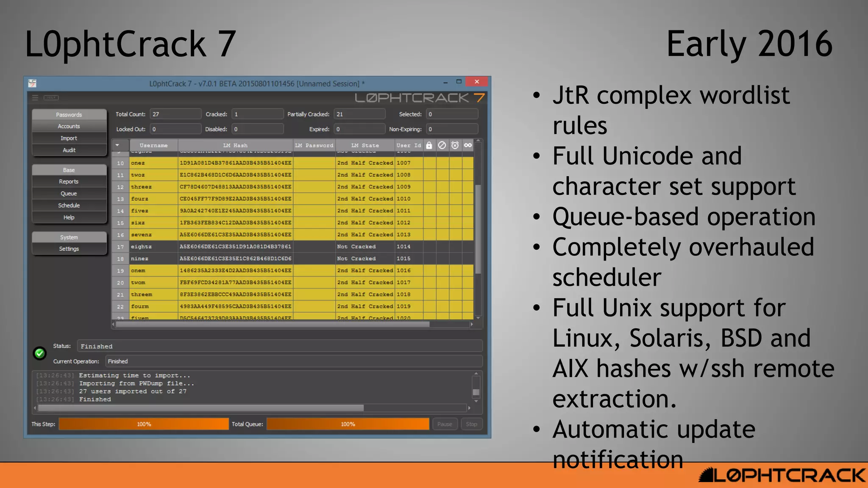Open the Settings tab
Screen dimensions: 868x488
click(69, 249)
